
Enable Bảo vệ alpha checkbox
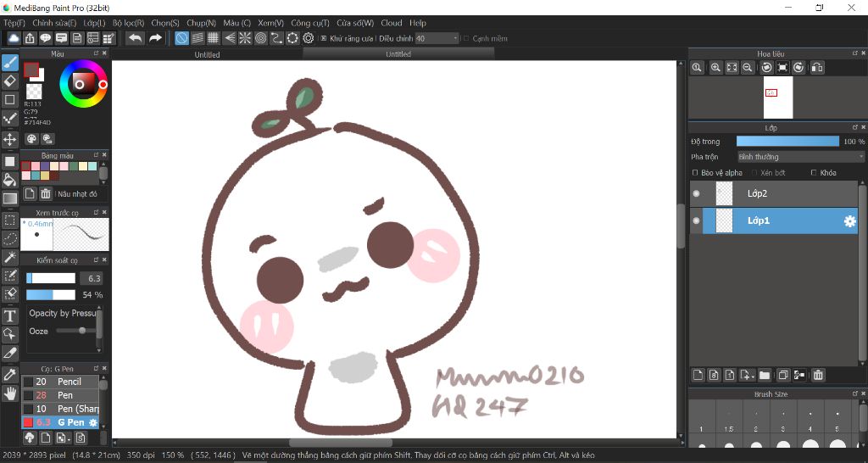point(695,173)
